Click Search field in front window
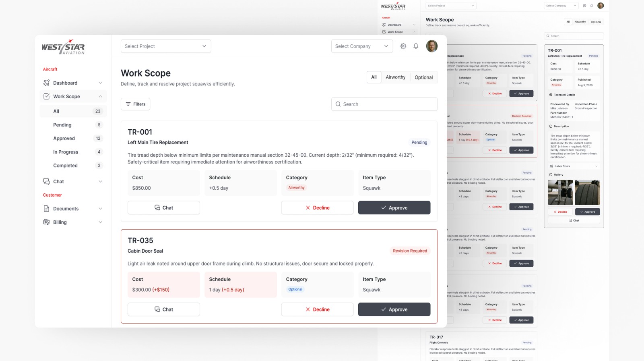644x361 pixels. (x=384, y=104)
